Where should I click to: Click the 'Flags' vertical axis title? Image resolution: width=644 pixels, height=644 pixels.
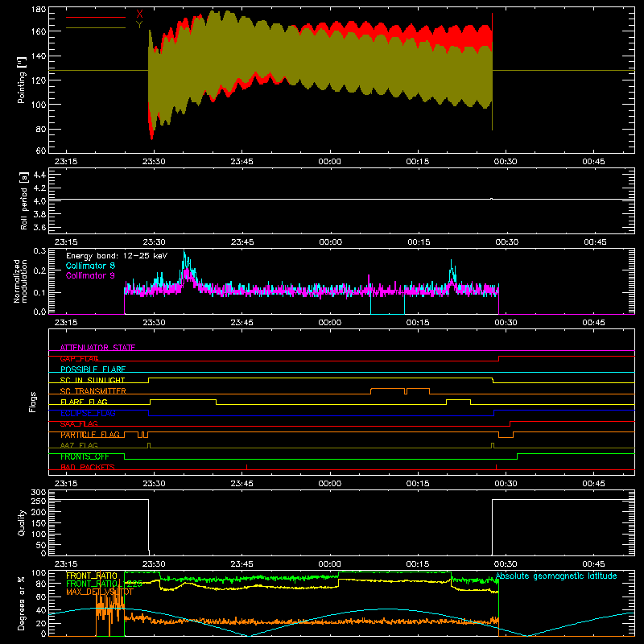coord(33,402)
